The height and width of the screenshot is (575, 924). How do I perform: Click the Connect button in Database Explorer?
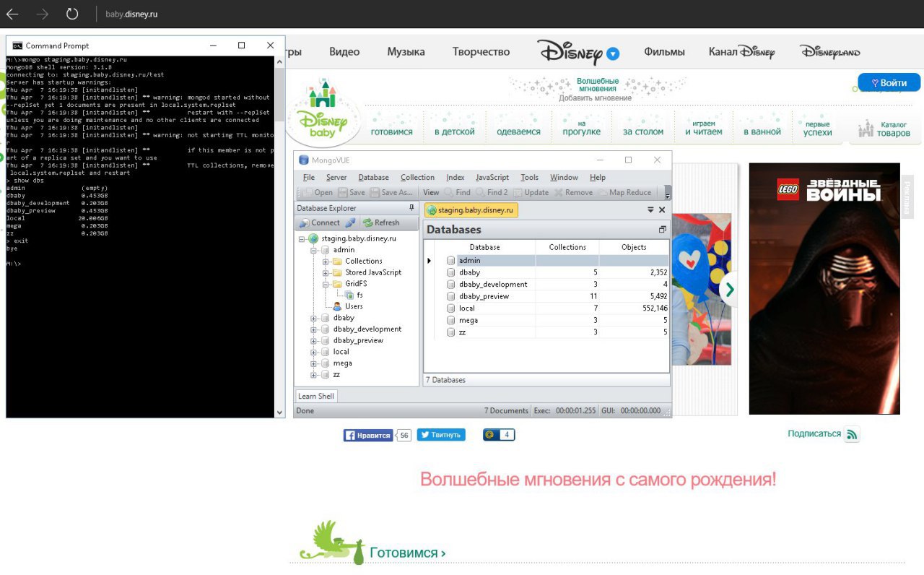click(321, 222)
